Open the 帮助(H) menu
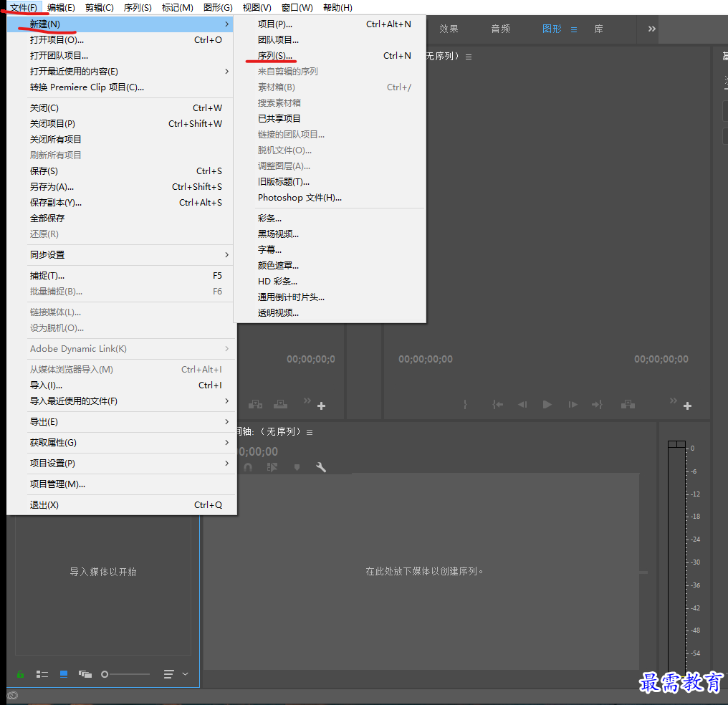 point(337,7)
